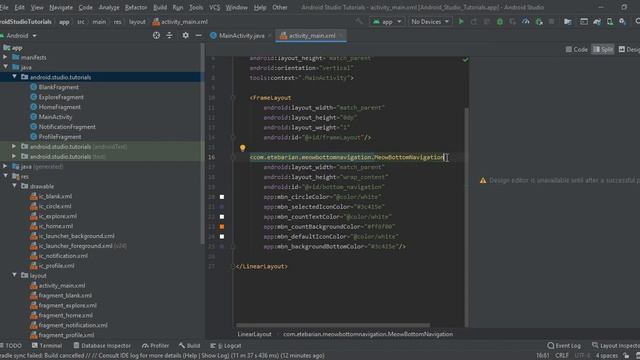Switch to MainActivity.java tab
The image size is (640, 360).
pos(241,36)
